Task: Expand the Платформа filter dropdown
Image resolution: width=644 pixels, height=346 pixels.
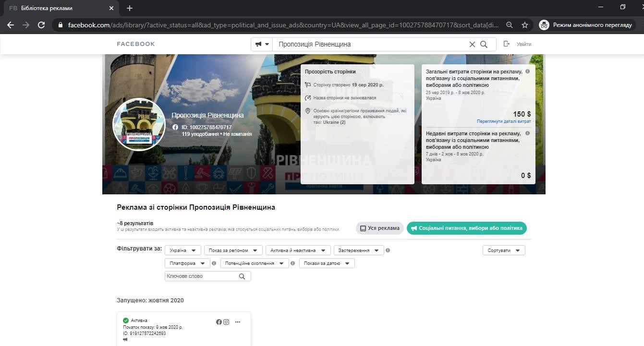Action: point(187,263)
